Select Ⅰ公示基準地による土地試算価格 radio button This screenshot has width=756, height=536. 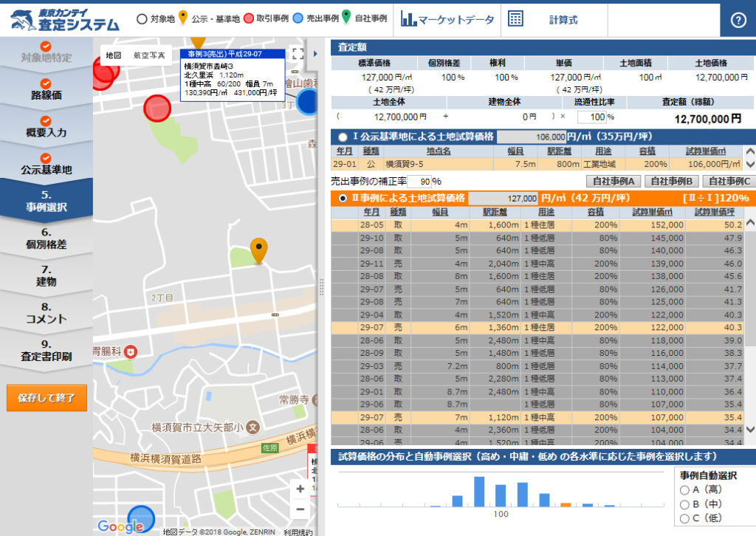343,137
